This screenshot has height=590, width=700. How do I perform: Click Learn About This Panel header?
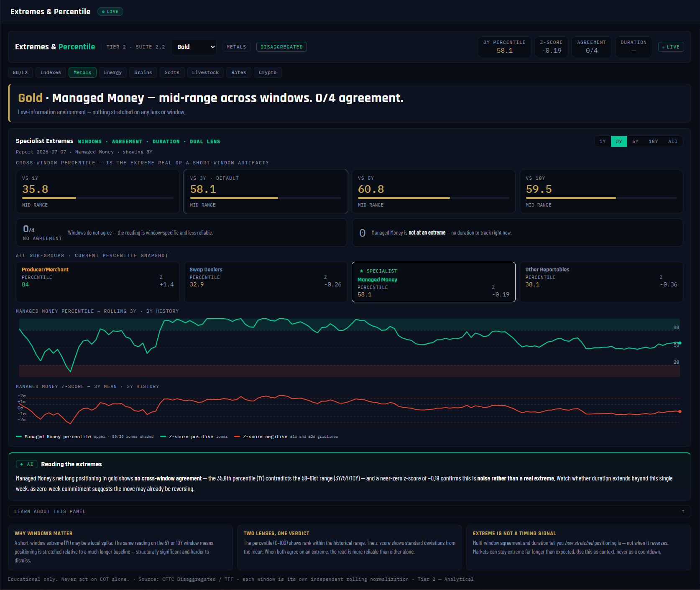pyautogui.click(x=349, y=511)
